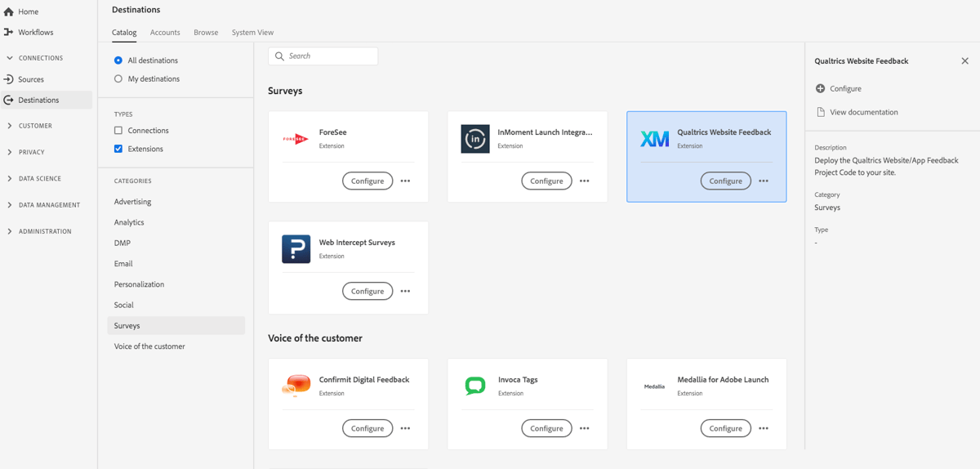The width and height of the screenshot is (980, 469).
Task: Configure the Medallia for Adobe Launch extension
Action: tap(725, 428)
